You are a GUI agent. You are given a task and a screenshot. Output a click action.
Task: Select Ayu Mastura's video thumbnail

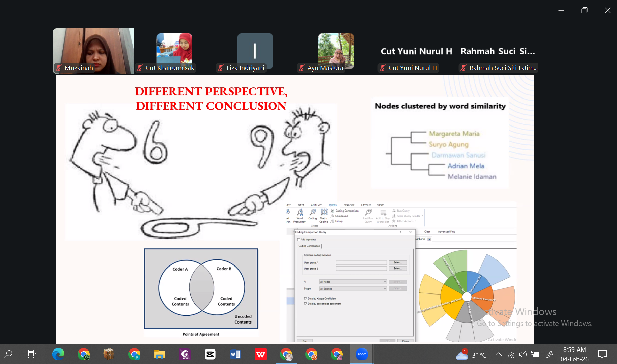click(336, 51)
